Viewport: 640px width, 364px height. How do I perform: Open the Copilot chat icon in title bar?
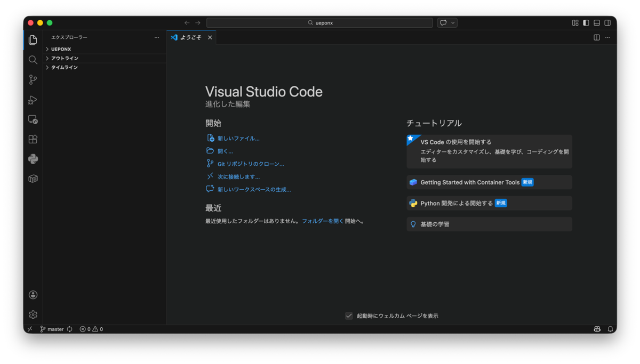[443, 23]
